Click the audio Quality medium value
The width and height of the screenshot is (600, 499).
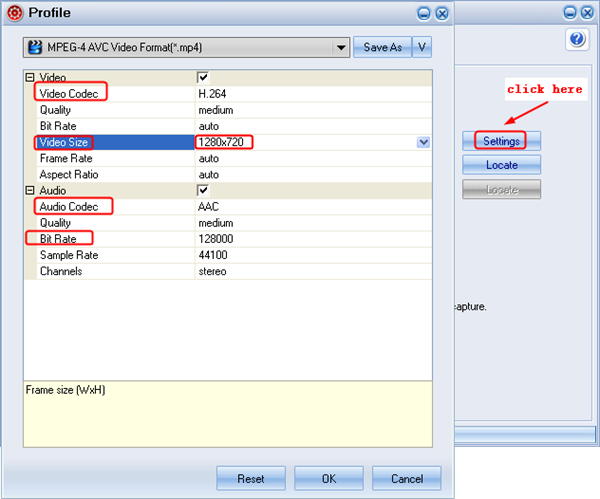[x=216, y=223]
